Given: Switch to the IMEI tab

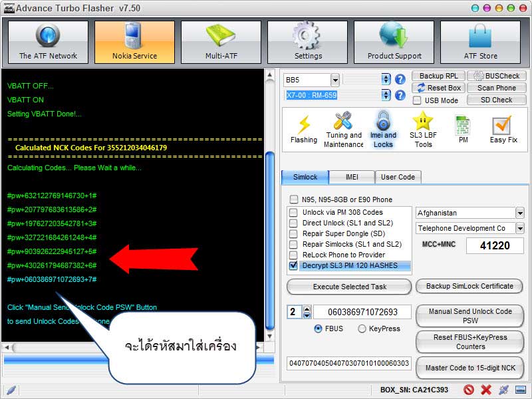Looking at the screenshot, I should pyautogui.click(x=352, y=177).
